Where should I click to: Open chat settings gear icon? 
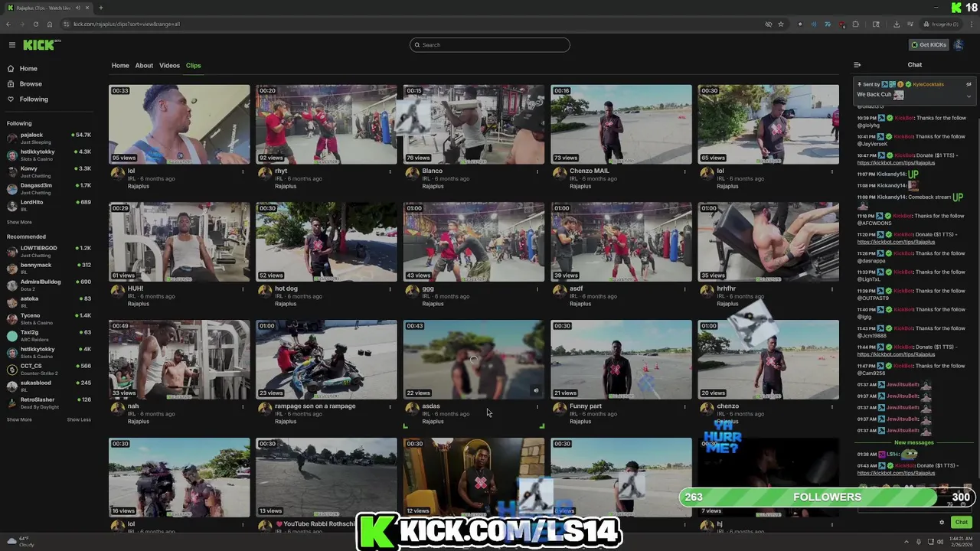pyautogui.click(x=942, y=522)
